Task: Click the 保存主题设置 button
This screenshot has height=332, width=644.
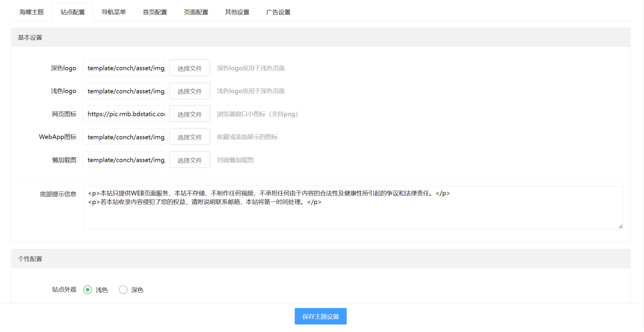Action: pyautogui.click(x=320, y=316)
